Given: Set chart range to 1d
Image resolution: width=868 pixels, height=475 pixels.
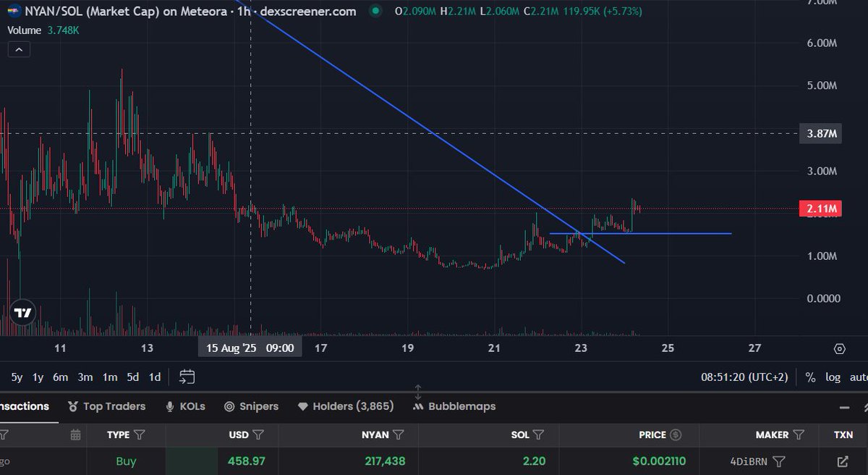Looking at the screenshot, I should 155,377.
